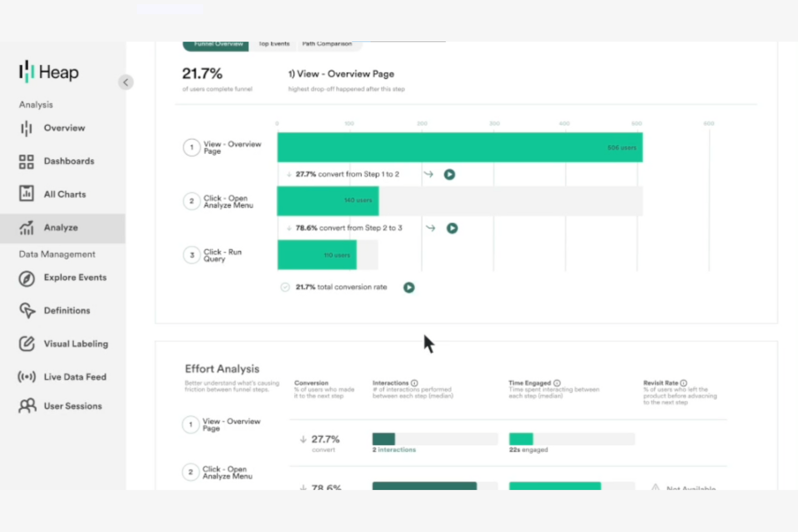Viewport: 798px width, 532px height.
Task: Switch to Top Events tab
Action: pyautogui.click(x=274, y=44)
